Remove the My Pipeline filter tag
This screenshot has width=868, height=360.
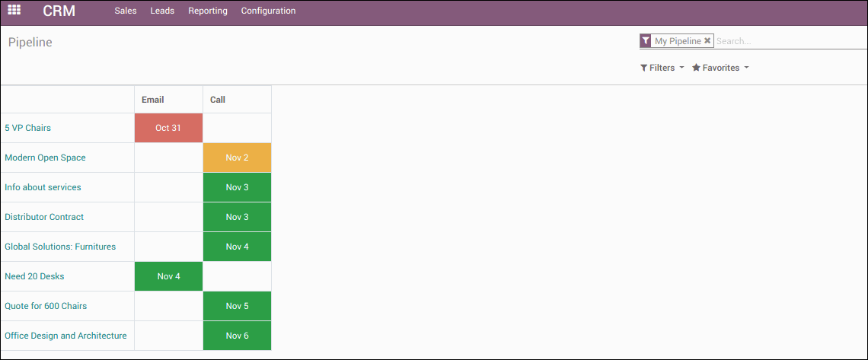tap(707, 41)
